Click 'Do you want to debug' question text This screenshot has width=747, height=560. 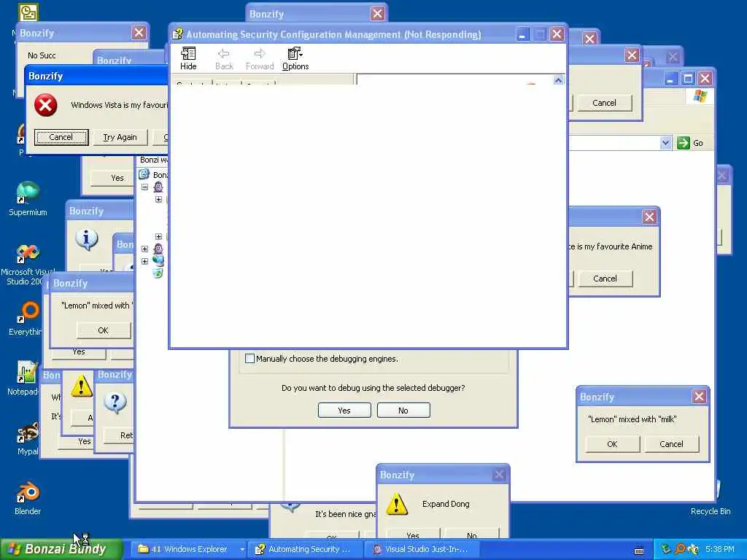(373, 388)
